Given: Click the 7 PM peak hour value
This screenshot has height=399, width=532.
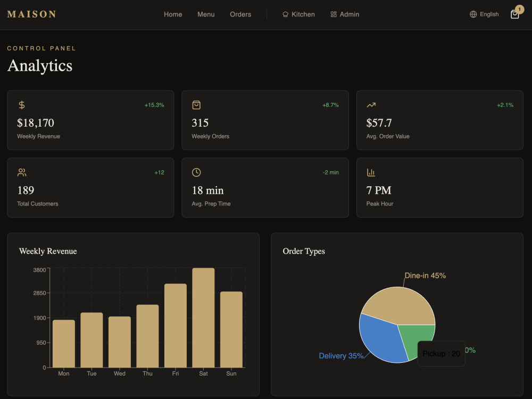Looking at the screenshot, I should (379, 190).
